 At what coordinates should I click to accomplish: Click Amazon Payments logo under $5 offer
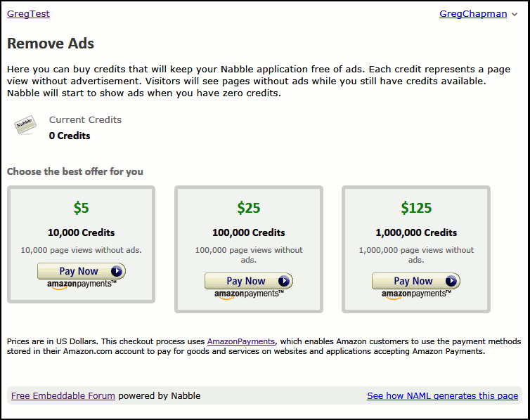(x=82, y=285)
